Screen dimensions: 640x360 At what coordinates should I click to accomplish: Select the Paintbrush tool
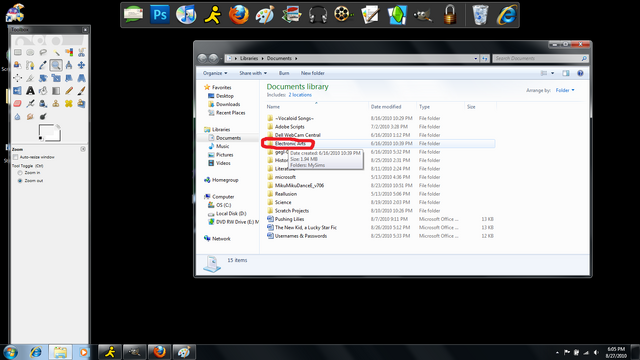click(x=81, y=91)
